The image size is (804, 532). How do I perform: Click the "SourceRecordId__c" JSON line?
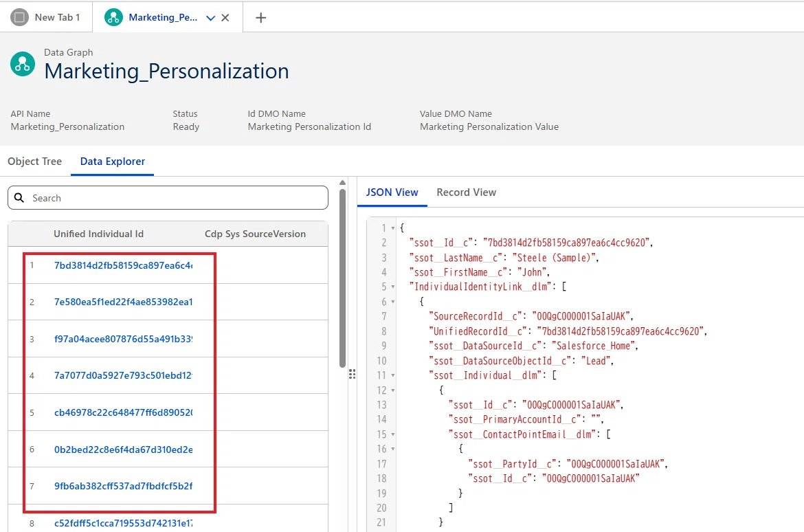(531, 317)
